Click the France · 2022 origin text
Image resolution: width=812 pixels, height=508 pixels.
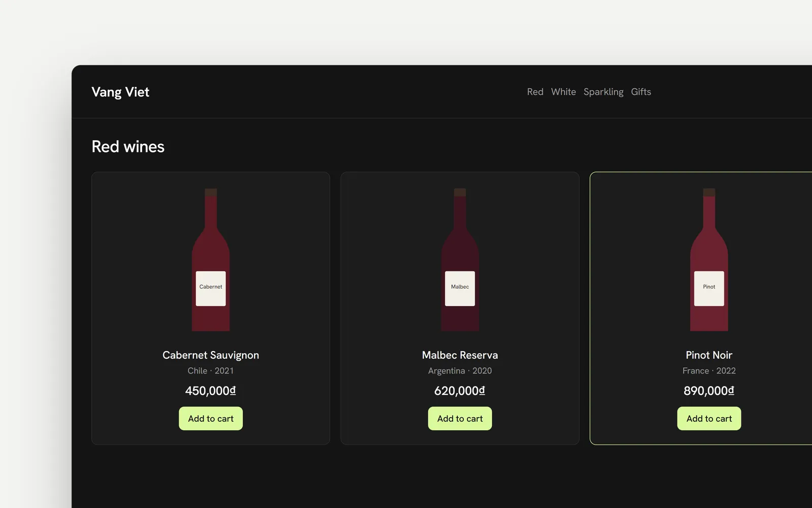709,371
